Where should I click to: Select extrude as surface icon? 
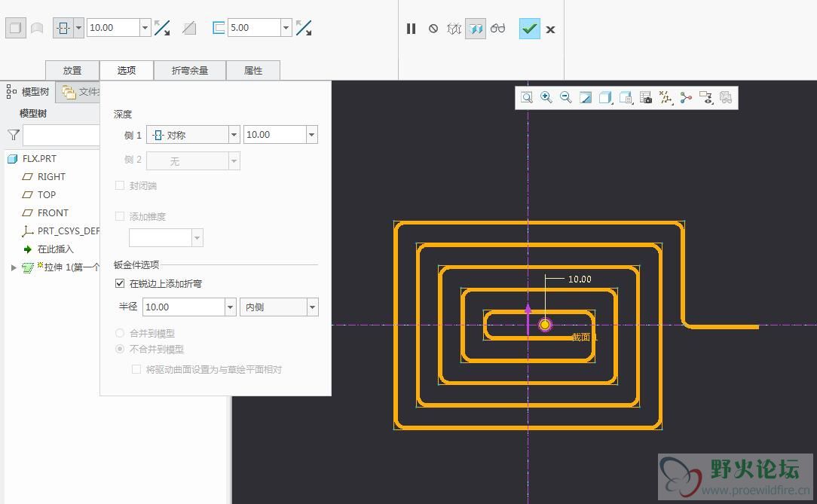(37, 28)
